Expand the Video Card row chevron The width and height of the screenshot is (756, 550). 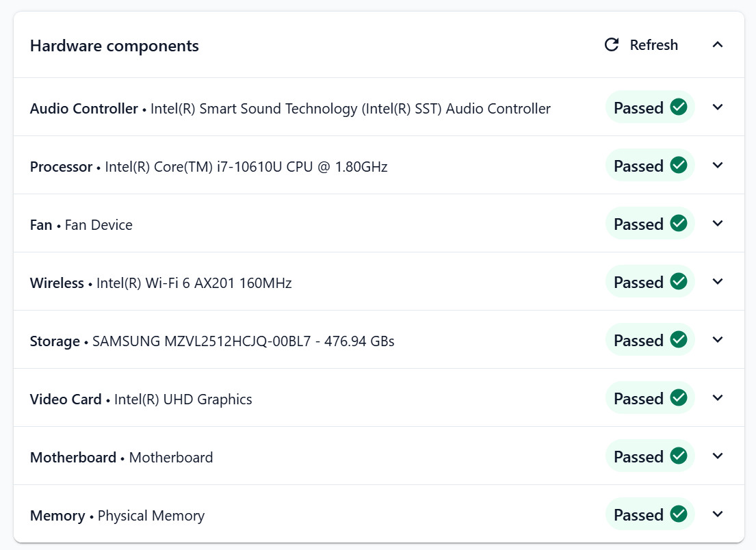tap(717, 398)
